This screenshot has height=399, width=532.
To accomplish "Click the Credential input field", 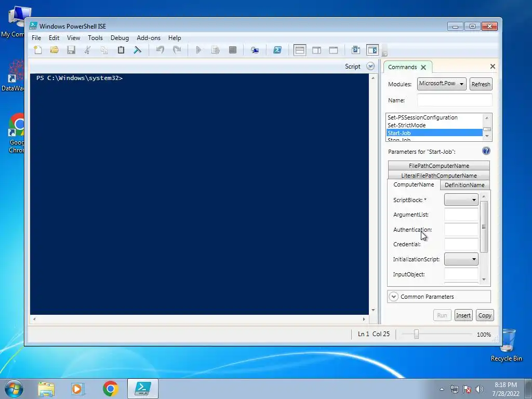I will pyautogui.click(x=461, y=244).
